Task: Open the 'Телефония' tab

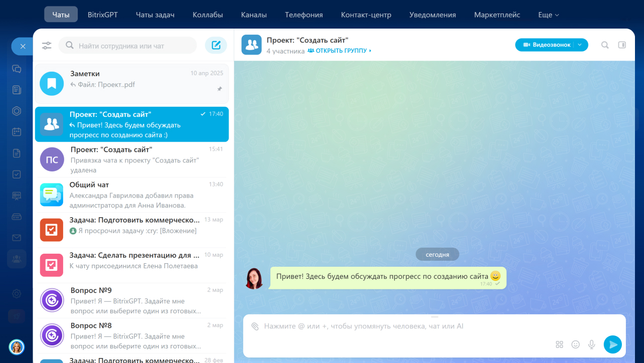Action: click(x=304, y=15)
